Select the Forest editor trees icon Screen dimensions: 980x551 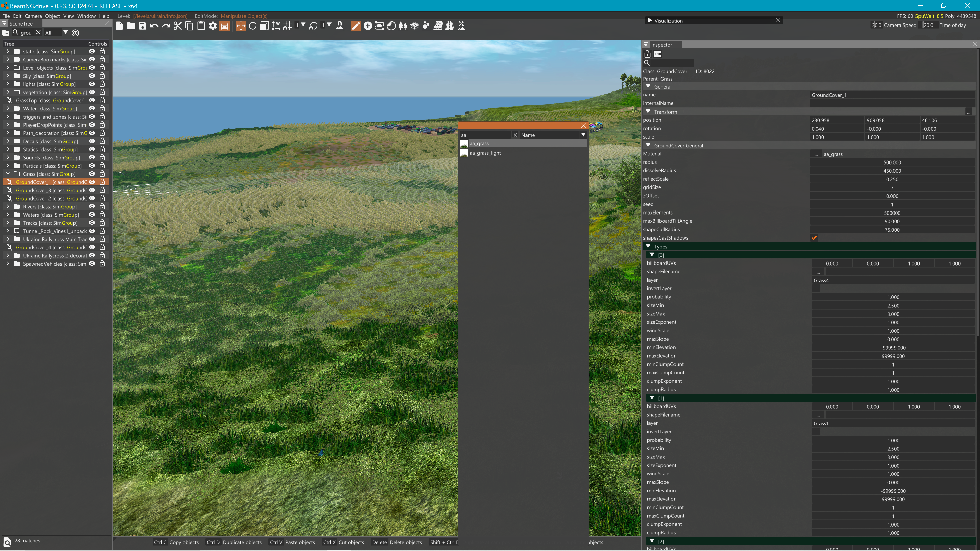point(402,26)
